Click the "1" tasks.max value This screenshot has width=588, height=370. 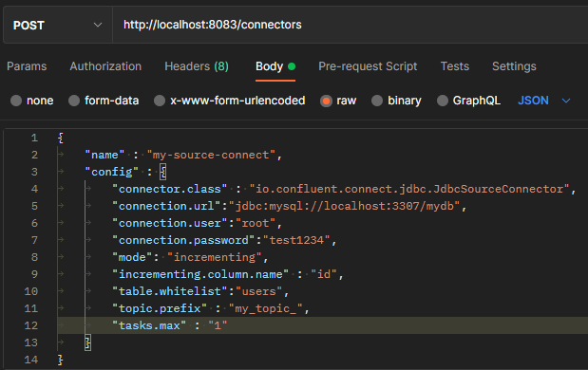click(x=218, y=325)
